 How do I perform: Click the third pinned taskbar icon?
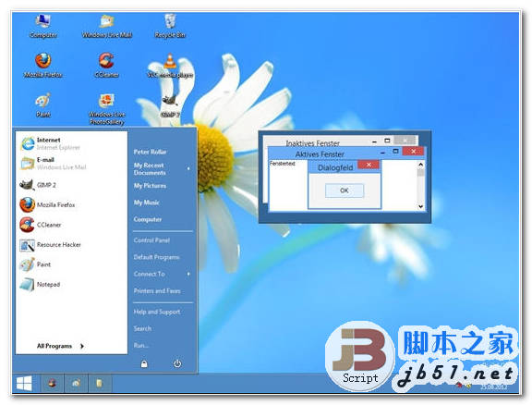(99, 384)
